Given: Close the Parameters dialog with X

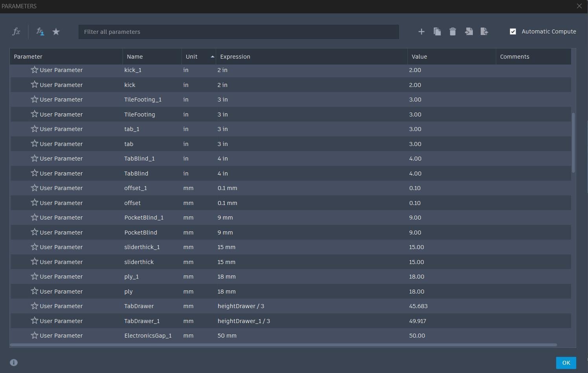Looking at the screenshot, I should tap(579, 6).
